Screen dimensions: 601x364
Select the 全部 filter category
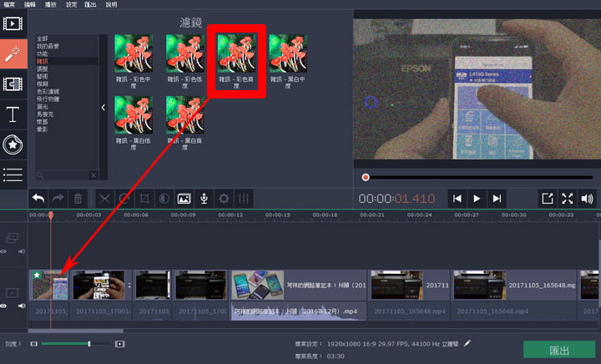(x=43, y=38)
